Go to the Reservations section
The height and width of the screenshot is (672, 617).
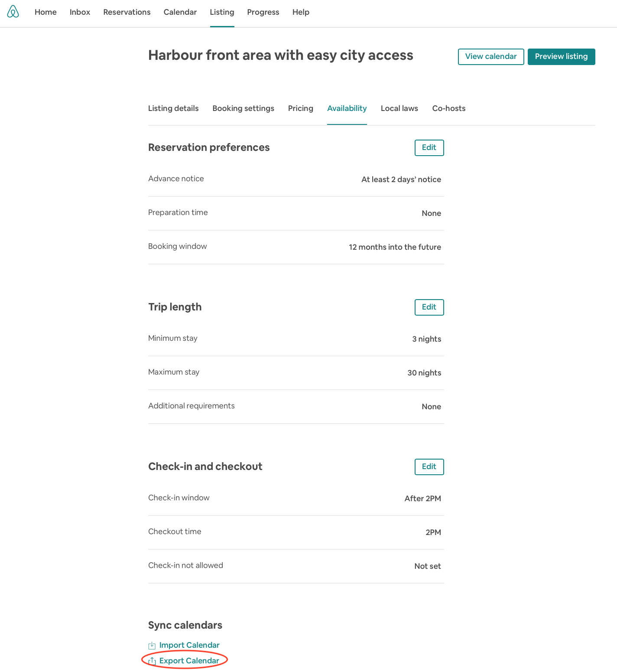(127, 12)
